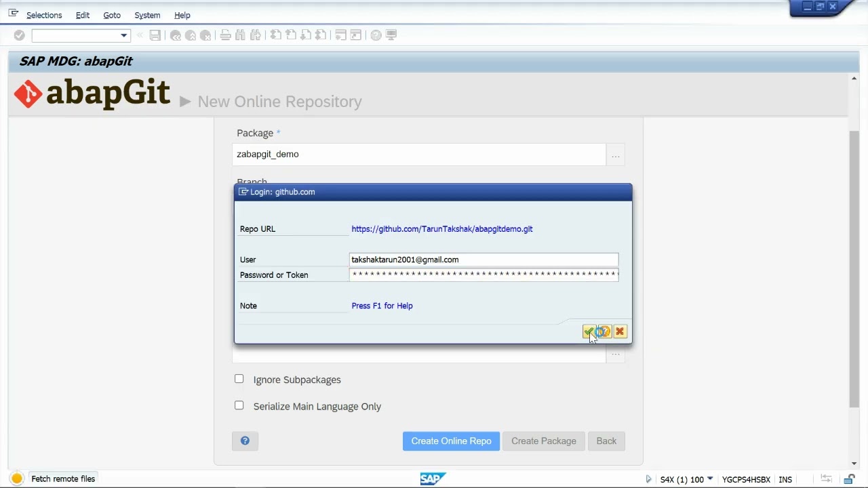Viewport: 868px width, 488px height.
Task: Open the System menu
Action: pyautogui.click(x=147, y=15)
